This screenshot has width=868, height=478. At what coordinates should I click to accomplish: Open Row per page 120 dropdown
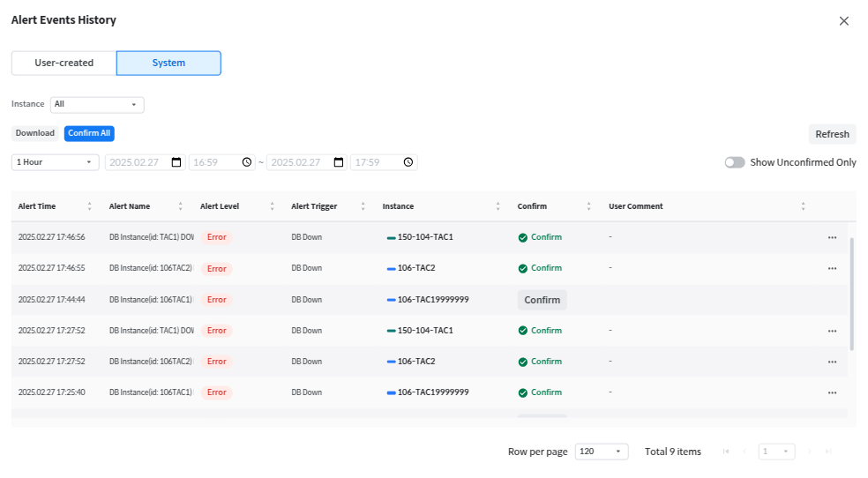click(x=601, y=452)
